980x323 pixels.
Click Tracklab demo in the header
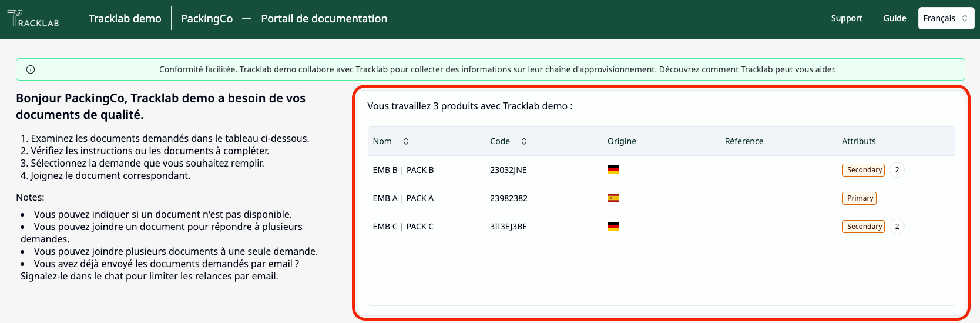coord(125,19)
